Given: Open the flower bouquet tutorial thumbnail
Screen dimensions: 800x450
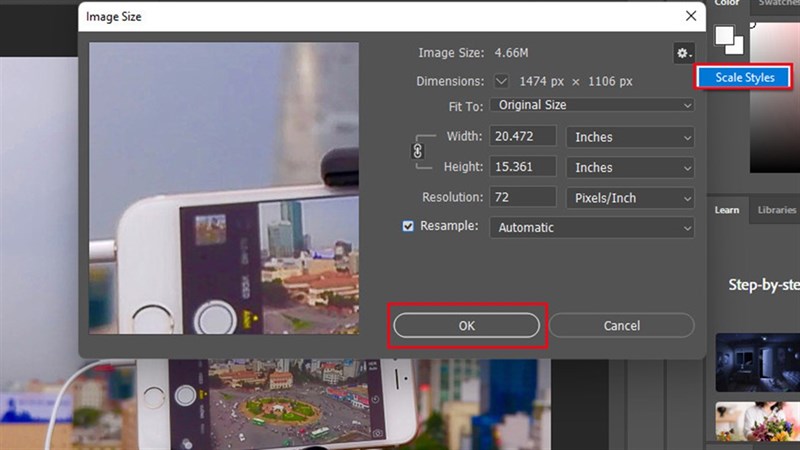Looking at the screenshot, I should tap(758, 421).
